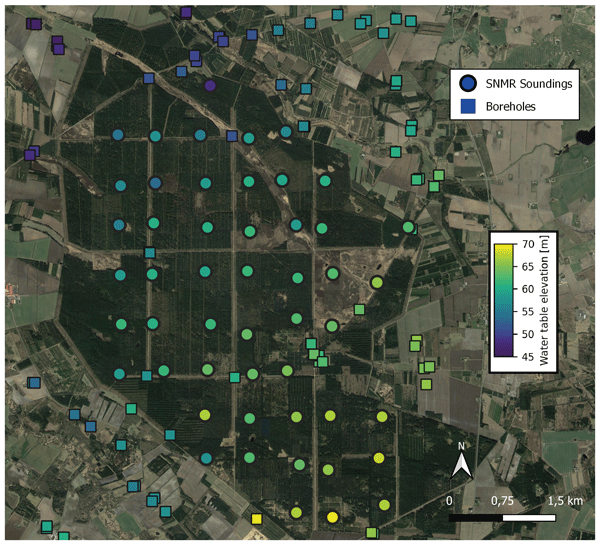Click the purple SNMR sounding circle near top

tap(210, 86)
